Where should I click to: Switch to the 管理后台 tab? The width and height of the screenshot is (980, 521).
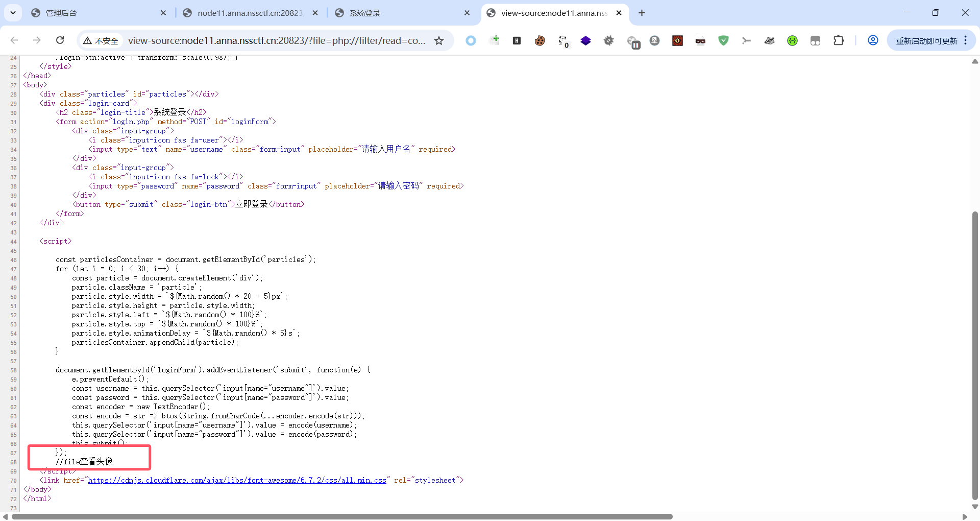coord(99,13)
